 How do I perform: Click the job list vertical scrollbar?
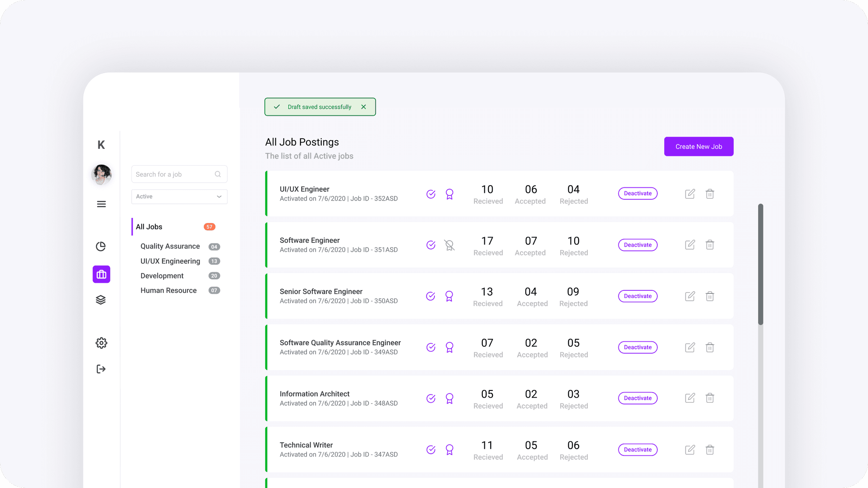coord(761,265)
